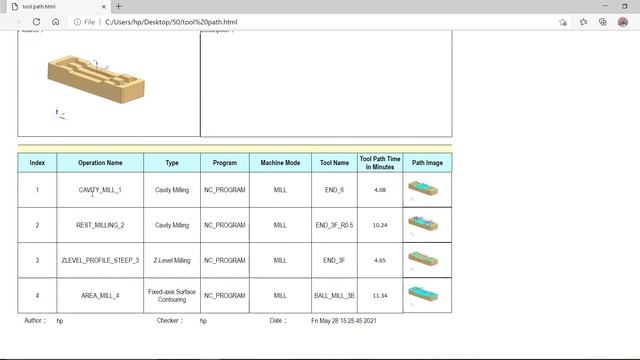
Task: Click the Tool Name column header
Action: click(334, 162)
